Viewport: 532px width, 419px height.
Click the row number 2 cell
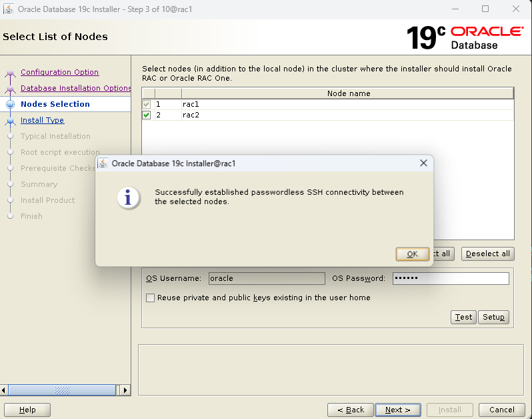[168, 115]
